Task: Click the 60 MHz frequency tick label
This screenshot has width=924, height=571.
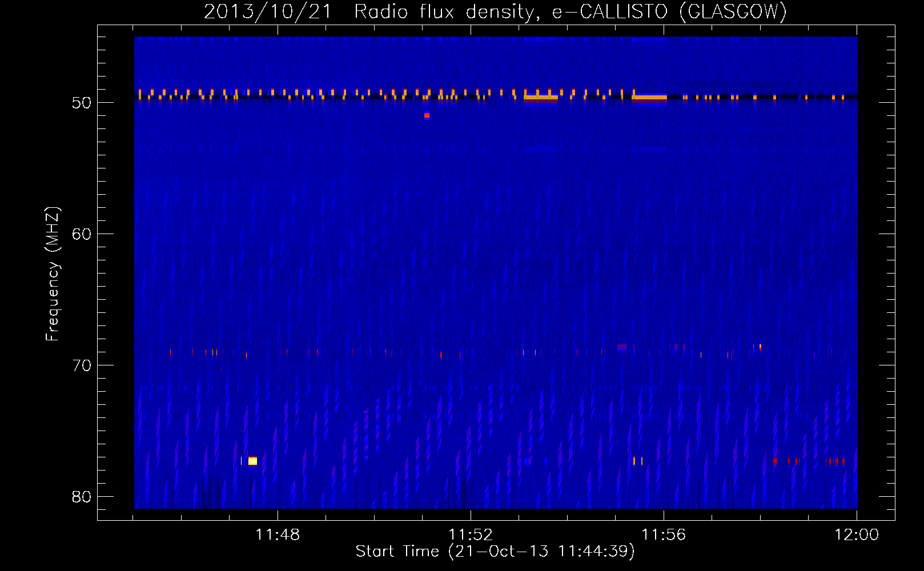Action: click(82, 234)
